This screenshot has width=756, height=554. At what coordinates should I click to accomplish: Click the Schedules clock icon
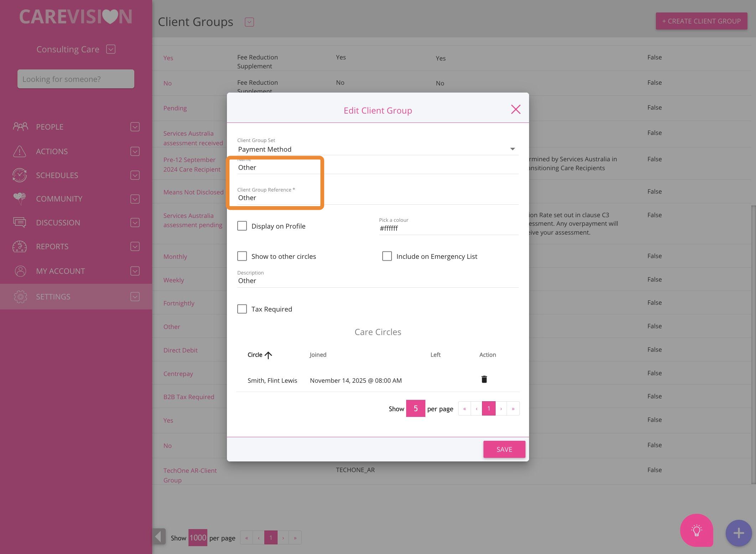click(x=20, y=175)
